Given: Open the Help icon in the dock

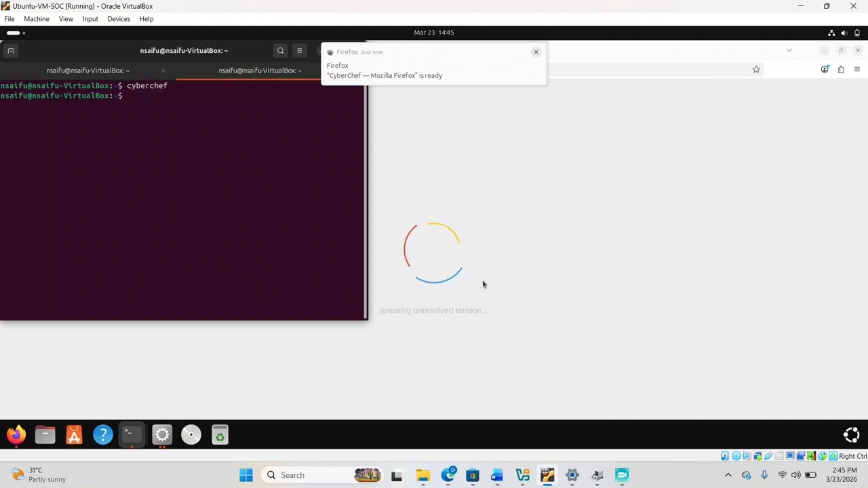Looking at the screenshot, I should coord(103,434).
